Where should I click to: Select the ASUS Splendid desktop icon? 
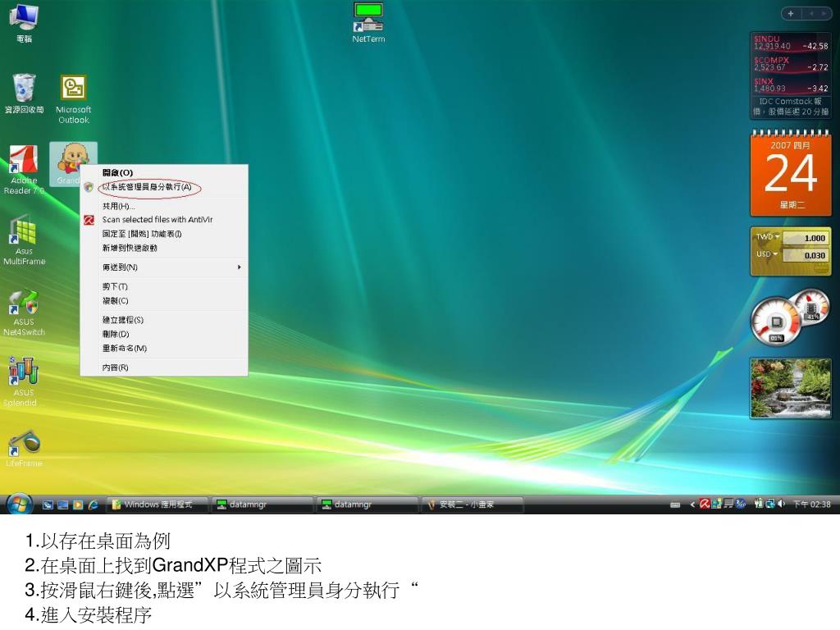click(22, 382)
